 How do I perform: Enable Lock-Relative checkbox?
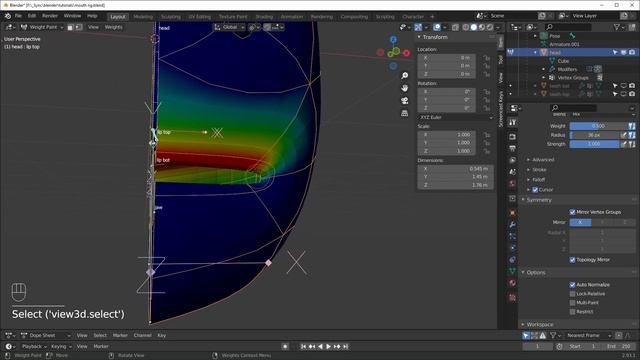[x=572, y=294]
